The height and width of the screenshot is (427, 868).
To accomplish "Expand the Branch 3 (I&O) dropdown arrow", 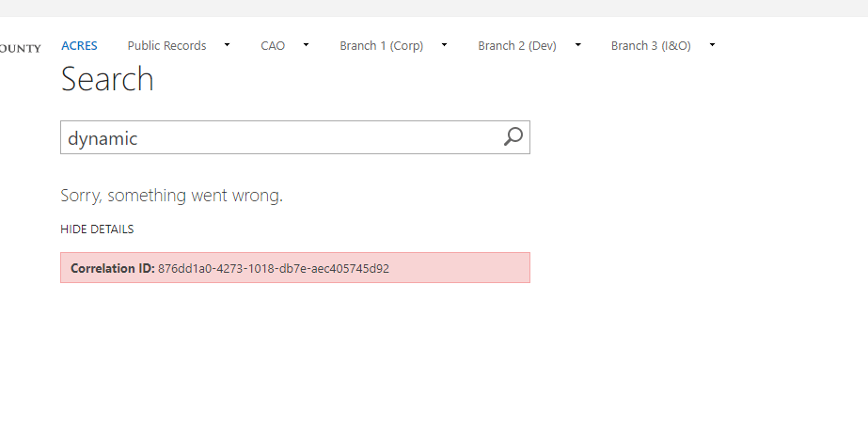I will [x=713, y=45].
